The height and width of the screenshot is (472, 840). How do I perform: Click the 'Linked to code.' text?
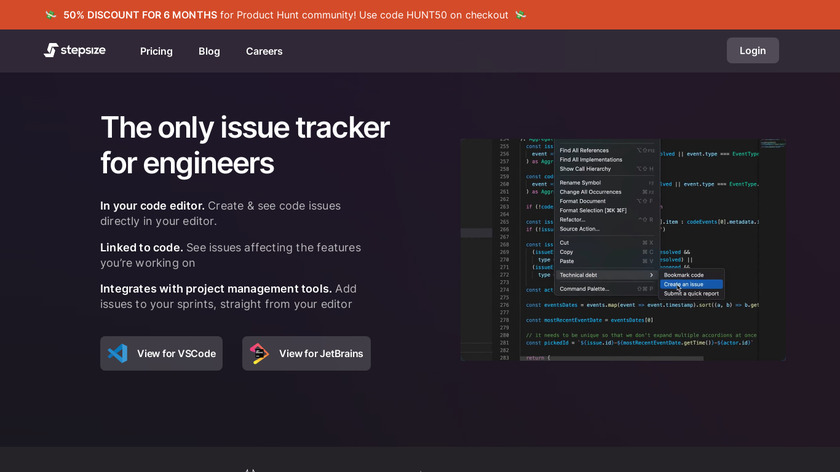click(141, 248)
